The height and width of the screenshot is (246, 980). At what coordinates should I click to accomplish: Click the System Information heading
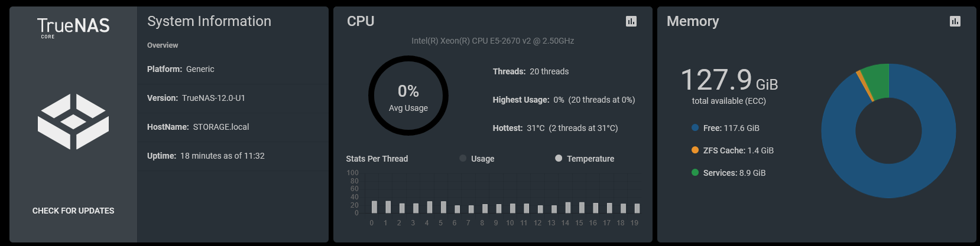click(x=209, y=21)
